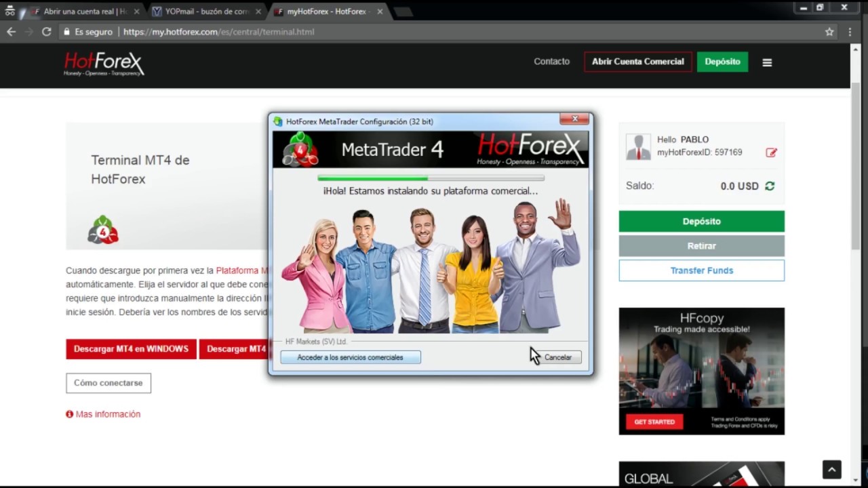Click the secure padlock icon in address bar
868x488 pixels.
66,32
